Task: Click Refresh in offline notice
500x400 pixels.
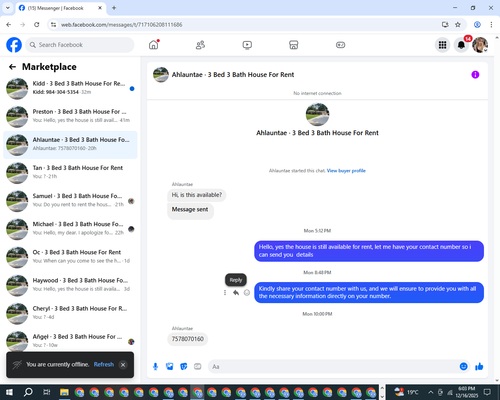Action: [104, 364]
